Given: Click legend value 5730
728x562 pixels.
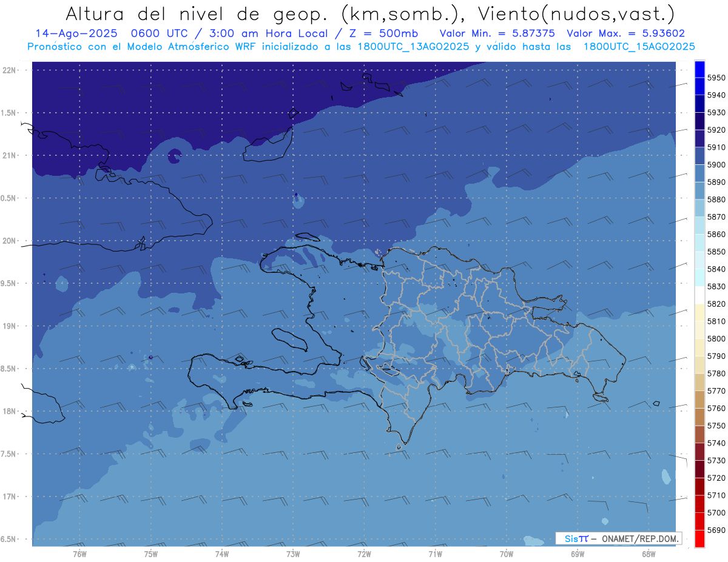Looking at the screenshot, I should (716, 460).
